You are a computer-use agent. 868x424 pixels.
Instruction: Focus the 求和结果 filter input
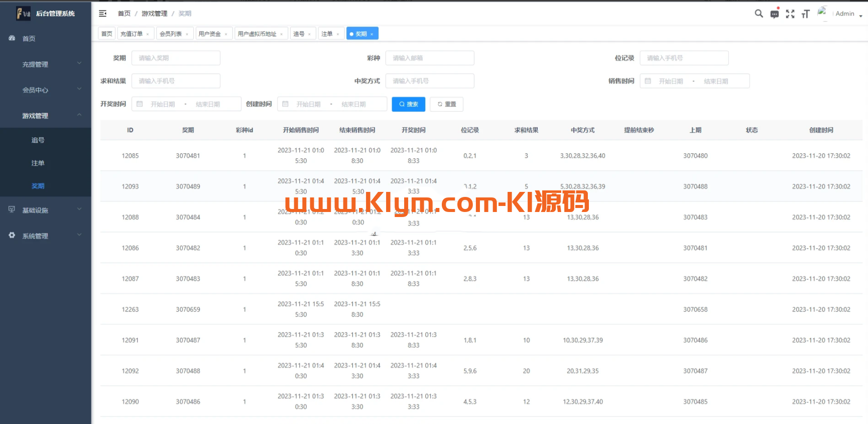click(176, 81)
